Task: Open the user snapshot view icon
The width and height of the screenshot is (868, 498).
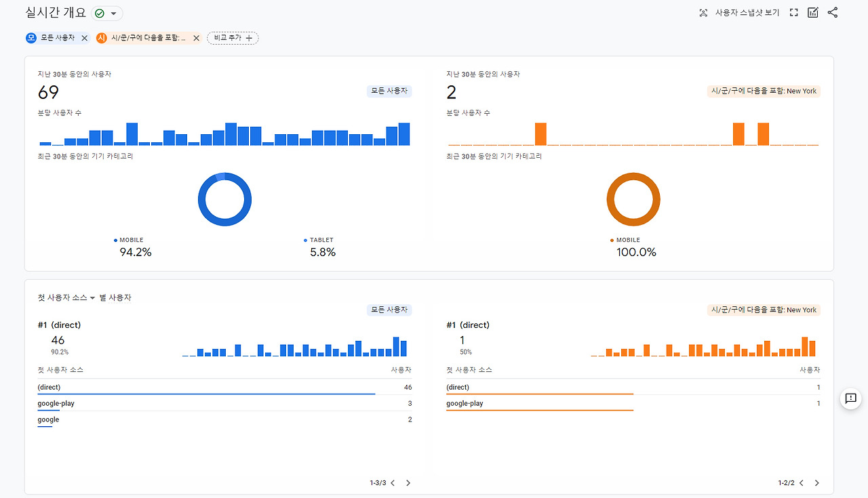Action: tap(703, 13)
